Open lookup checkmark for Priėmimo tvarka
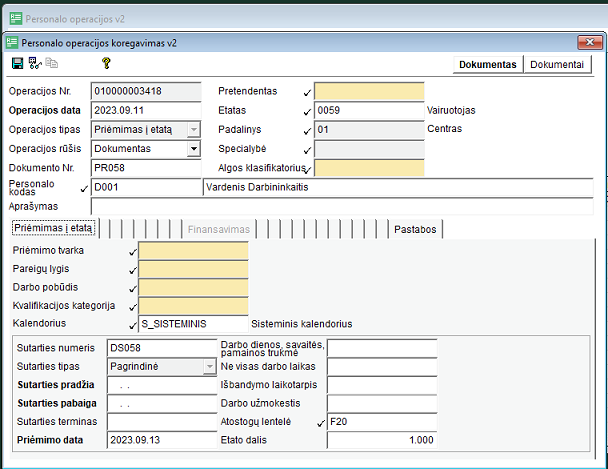This screenshot has width=608, height=469. [x=132, y=252]
